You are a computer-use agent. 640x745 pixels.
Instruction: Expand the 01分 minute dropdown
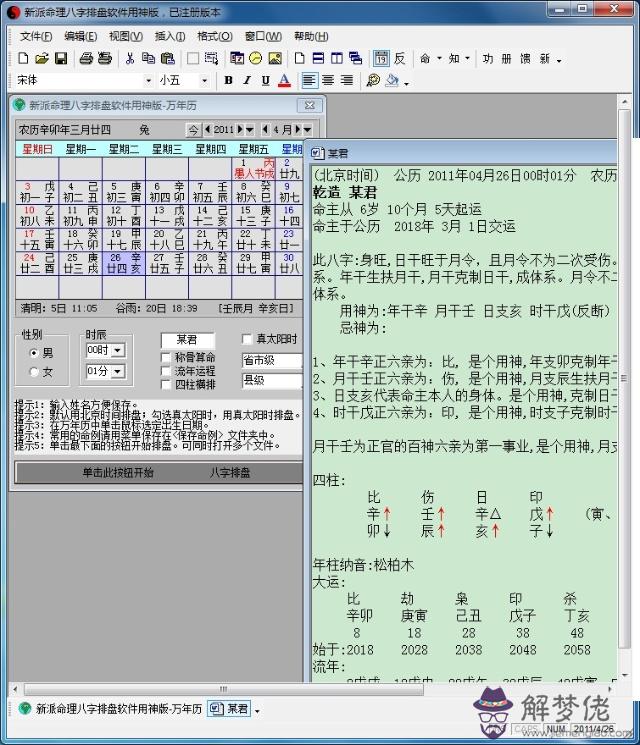point(118,371)
